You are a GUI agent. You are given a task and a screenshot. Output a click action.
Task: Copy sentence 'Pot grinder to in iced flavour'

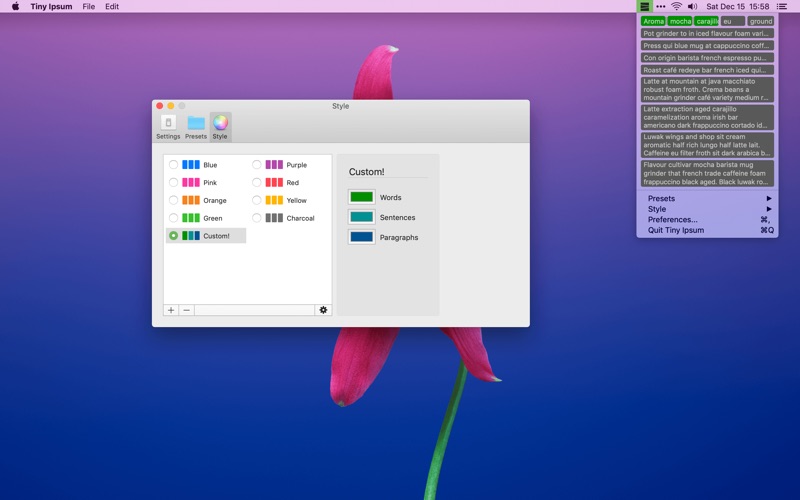coord(707,33)
